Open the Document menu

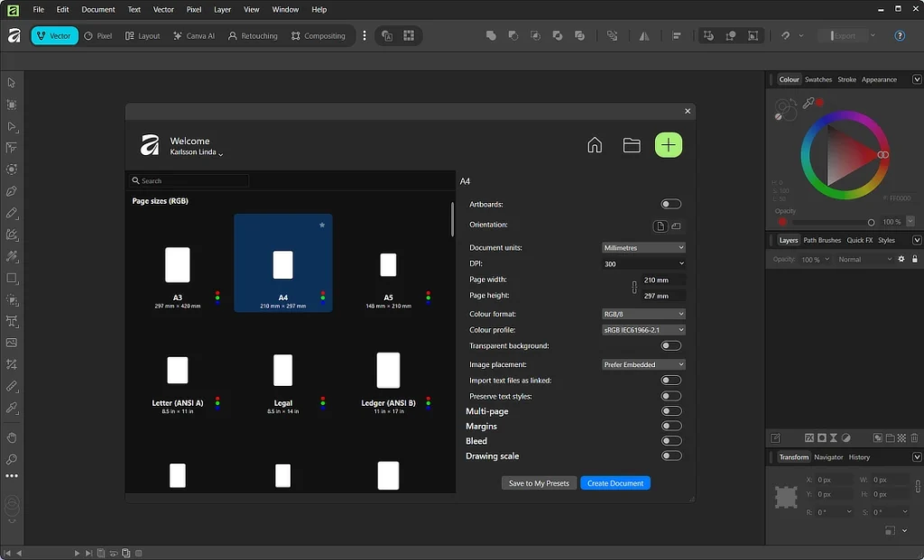[x=97, y=9]
